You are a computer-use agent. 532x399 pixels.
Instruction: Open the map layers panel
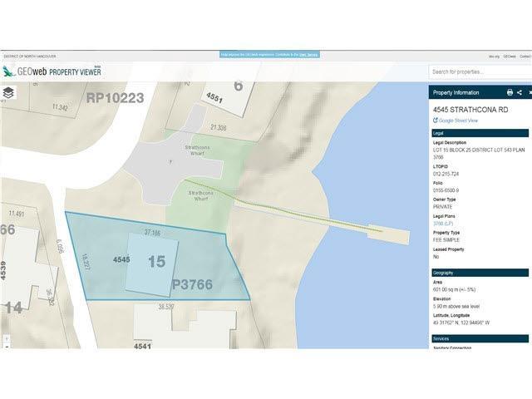(9, 92)
